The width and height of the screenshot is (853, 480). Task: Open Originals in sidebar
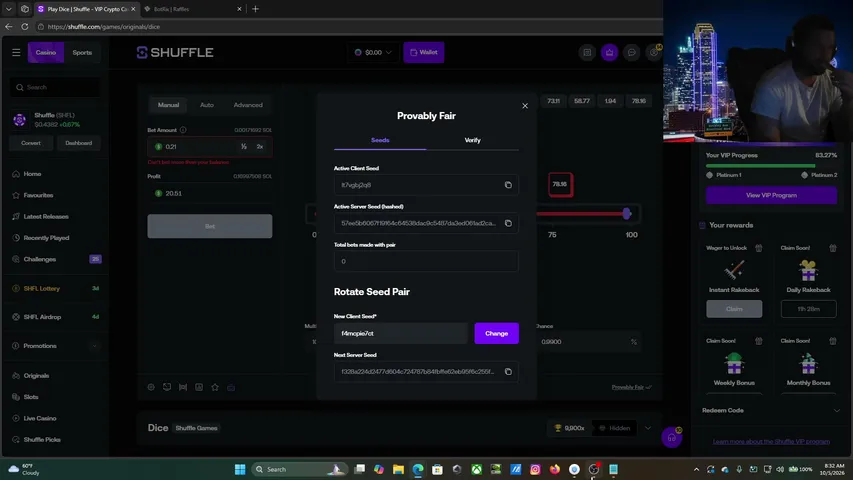(x=36, y=376)
